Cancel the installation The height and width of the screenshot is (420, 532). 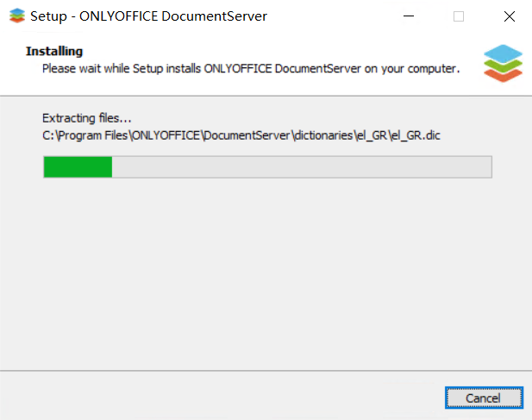coord(484,398)
